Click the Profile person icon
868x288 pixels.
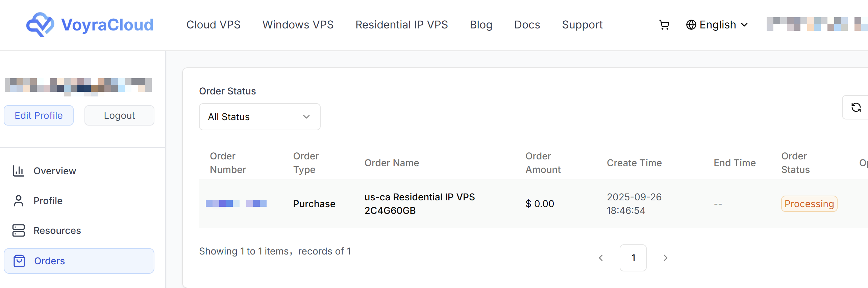pos(18,201)
